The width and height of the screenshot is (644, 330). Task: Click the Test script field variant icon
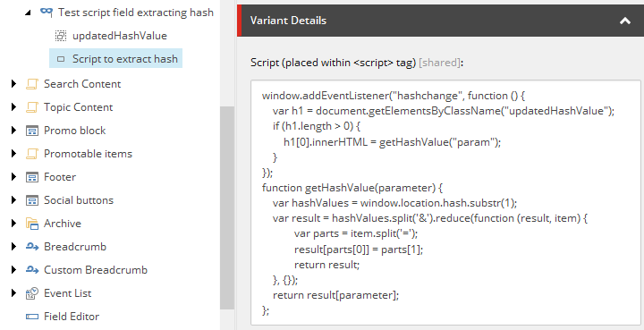[46, 13]
